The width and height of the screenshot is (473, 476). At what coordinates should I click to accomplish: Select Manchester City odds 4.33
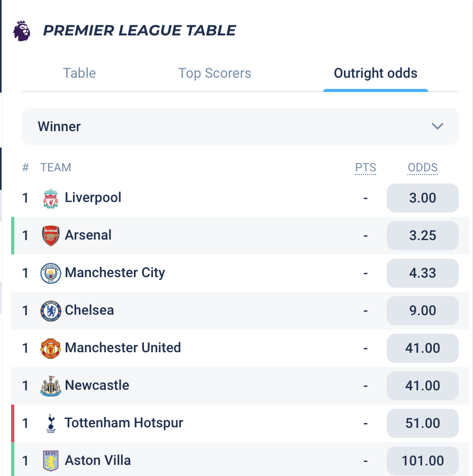coord(423,273)
